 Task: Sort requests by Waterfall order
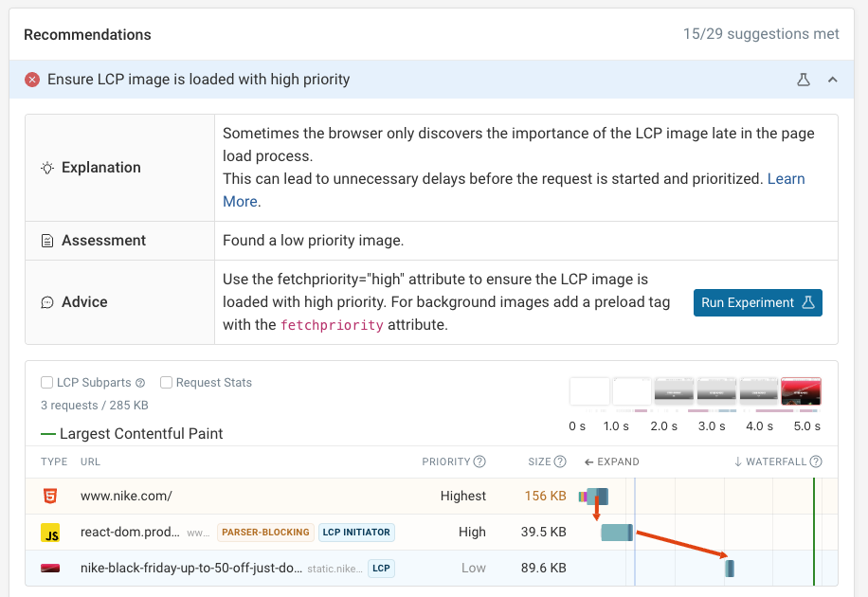pyautogui.click(x=778, y=461)
